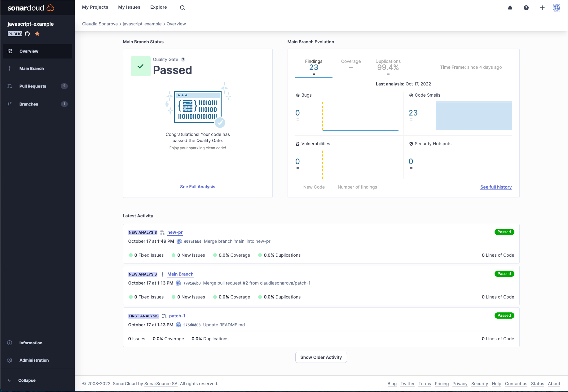Click the Bugs icon
Screen dimensions: 568x392
click(298, 95)
